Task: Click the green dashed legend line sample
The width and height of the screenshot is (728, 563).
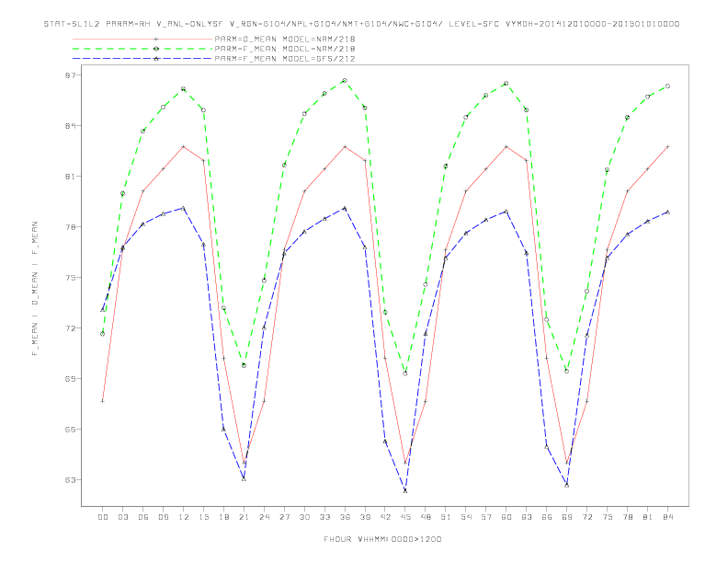Action: coord(142,49)
